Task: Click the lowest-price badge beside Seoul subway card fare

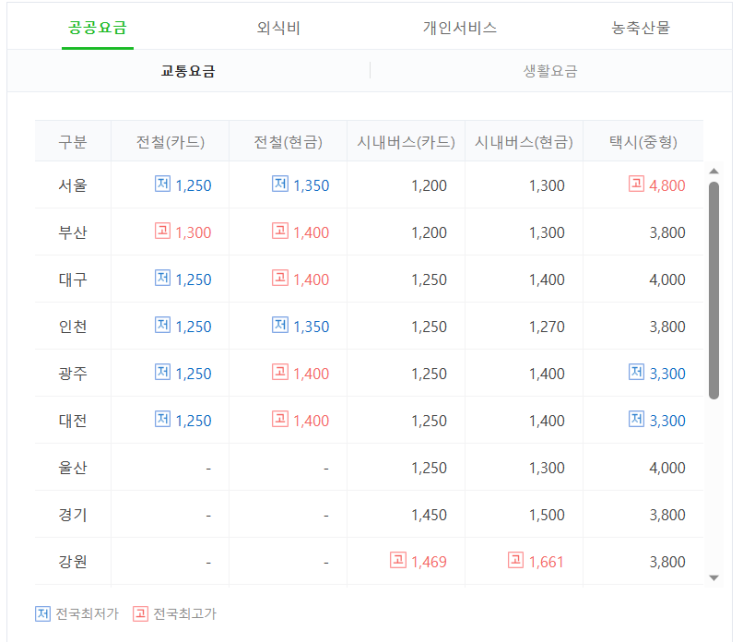Action: (x=163, y=184)
